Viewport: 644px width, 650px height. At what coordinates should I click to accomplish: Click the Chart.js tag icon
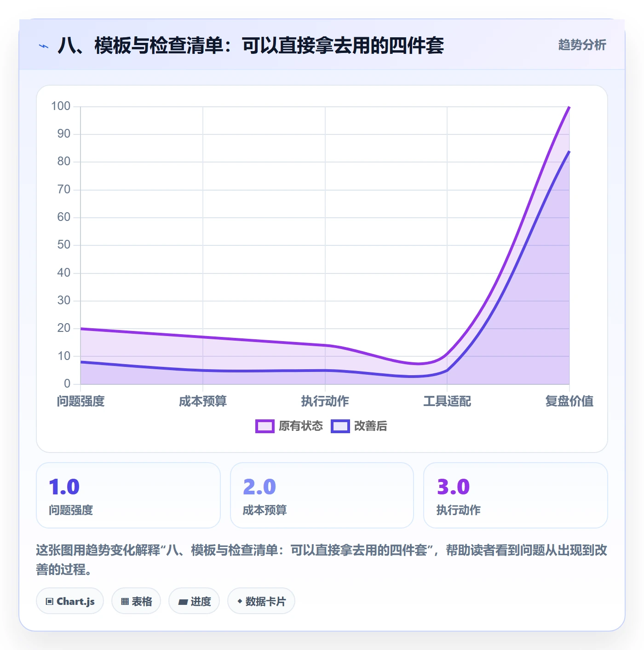click(x=50, y=601)
